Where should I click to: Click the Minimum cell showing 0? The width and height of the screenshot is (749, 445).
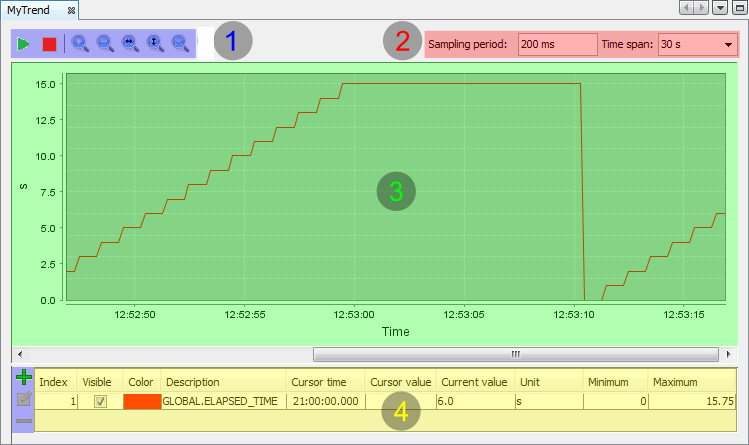[x=615, y=402]
